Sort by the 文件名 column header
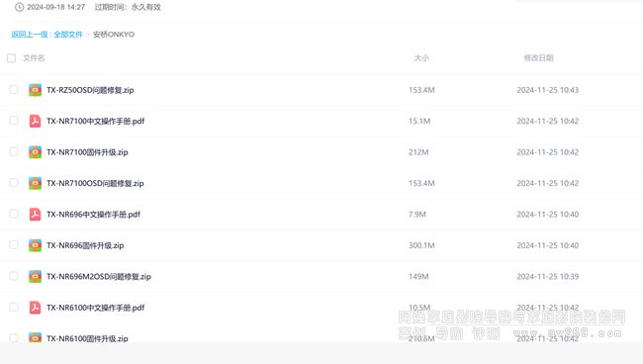The height and width of the screenshot is (364, 643). (x=34, y=57)
